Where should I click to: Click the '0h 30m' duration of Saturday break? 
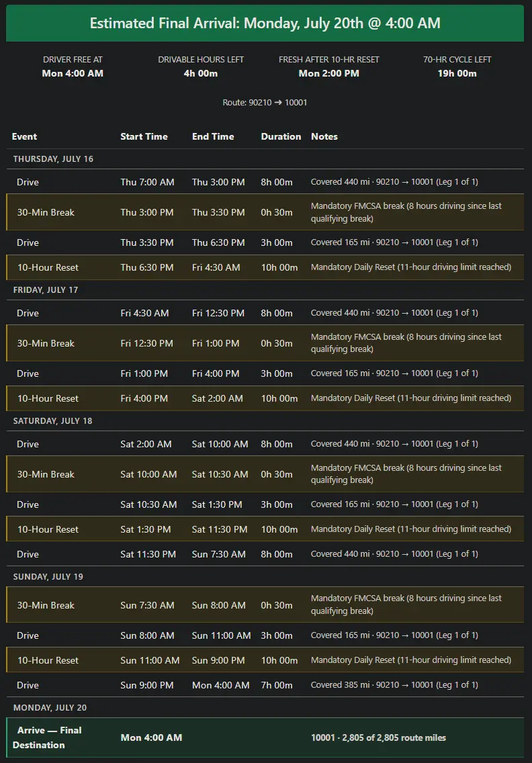[277, 474]
